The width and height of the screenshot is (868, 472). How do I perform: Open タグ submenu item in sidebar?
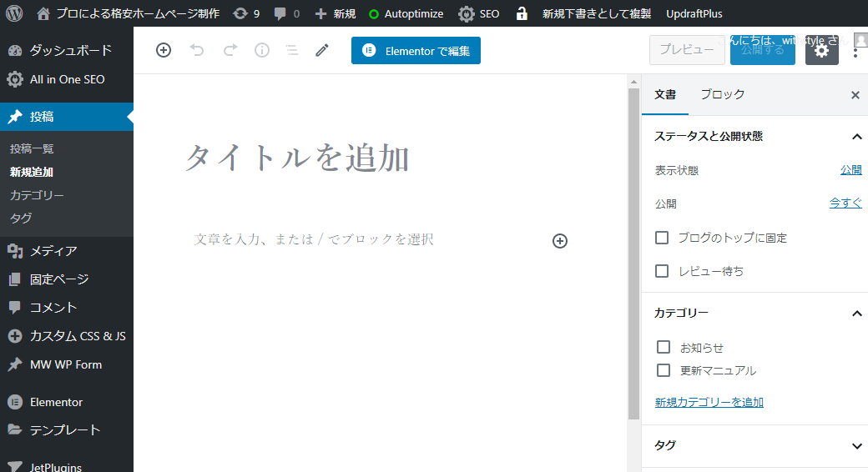[21, 218]
